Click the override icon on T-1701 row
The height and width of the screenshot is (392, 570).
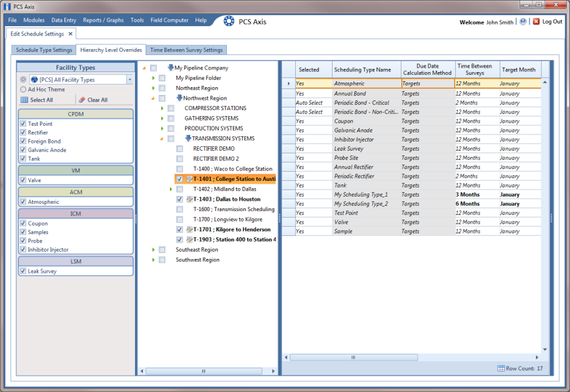(190, 229)
